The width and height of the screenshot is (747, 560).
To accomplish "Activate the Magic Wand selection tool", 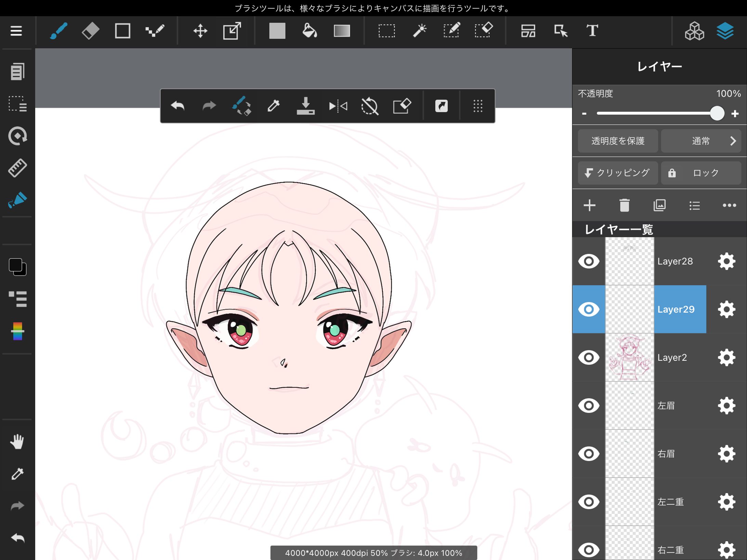I will [x=419, y=31].
